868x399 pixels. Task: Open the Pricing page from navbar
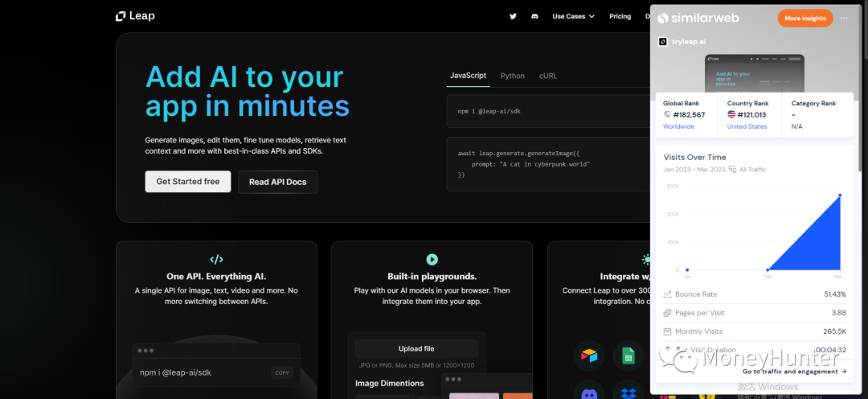[x=620, y=17]
